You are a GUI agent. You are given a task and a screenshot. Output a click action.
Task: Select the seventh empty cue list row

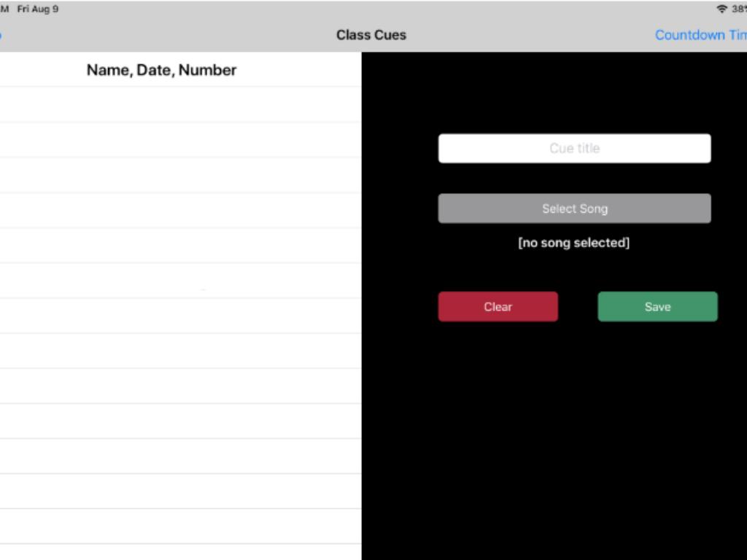[180, 316]
